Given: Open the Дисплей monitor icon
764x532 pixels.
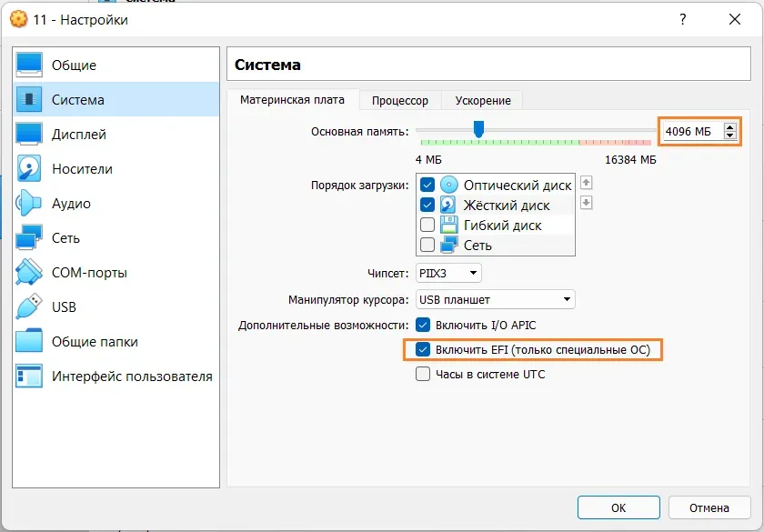Looking at the screenshot, I should pos(29,134).
